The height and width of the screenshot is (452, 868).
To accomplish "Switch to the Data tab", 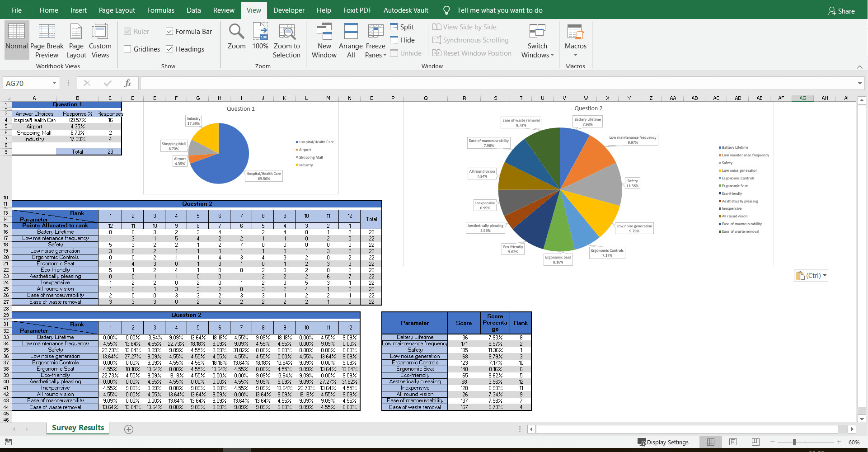I will point(194,10).
